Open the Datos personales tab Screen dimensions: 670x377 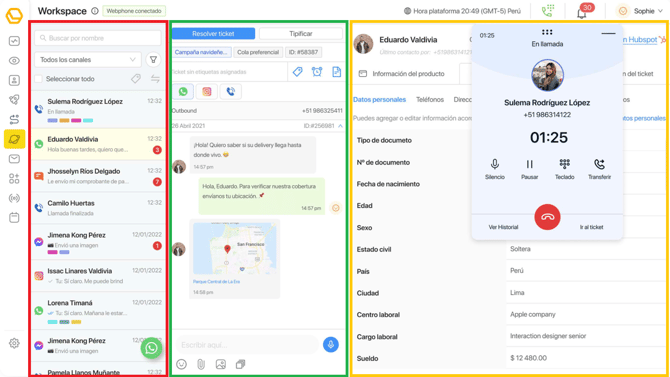tap(379, 100)
